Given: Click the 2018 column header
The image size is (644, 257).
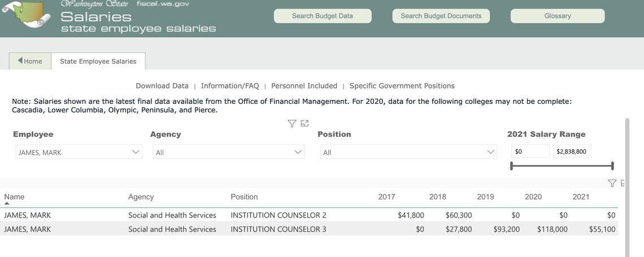Looking at the screenshot, I should [437, 197].
